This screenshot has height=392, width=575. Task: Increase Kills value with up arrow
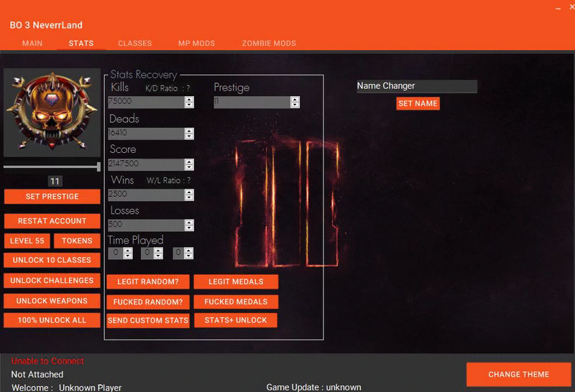[x=189, y=99]
